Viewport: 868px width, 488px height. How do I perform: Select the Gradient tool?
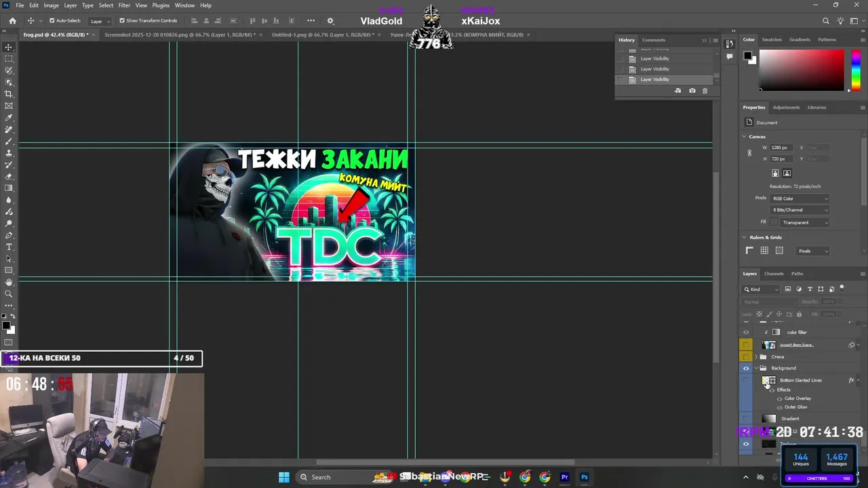click(9, 188)
